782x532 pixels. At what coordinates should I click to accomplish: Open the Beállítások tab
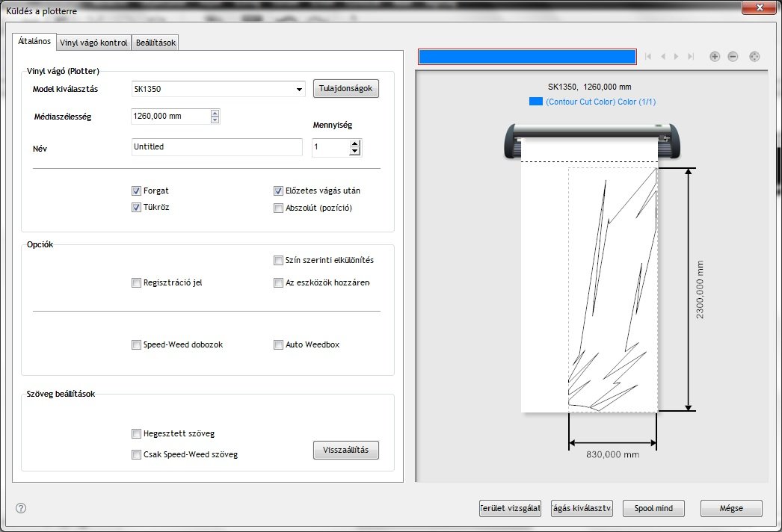156,43
